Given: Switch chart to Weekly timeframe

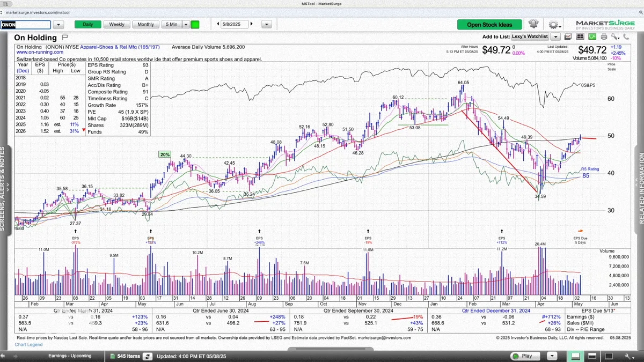Looking at the screenshot, I should 117,24.
